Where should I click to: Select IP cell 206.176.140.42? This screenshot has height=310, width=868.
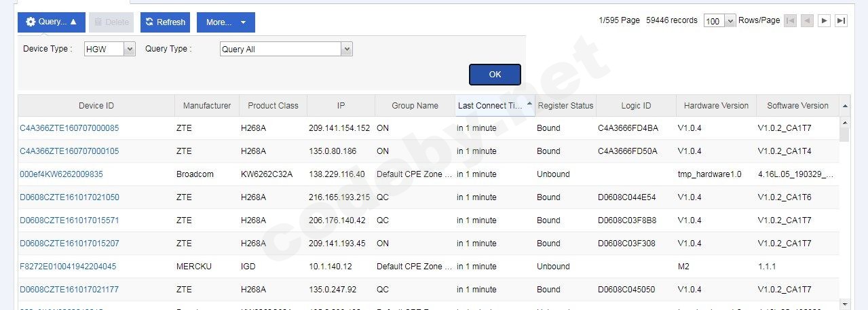[337, 220]
